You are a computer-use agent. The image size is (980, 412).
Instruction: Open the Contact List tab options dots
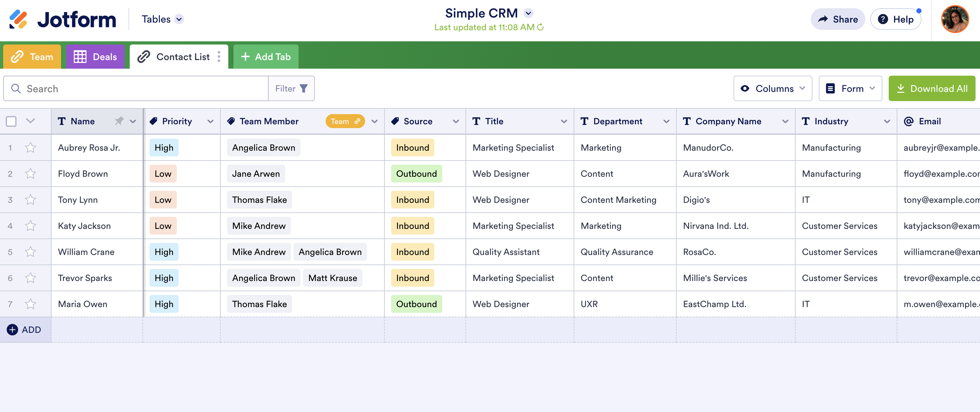(x=219, y=57)
